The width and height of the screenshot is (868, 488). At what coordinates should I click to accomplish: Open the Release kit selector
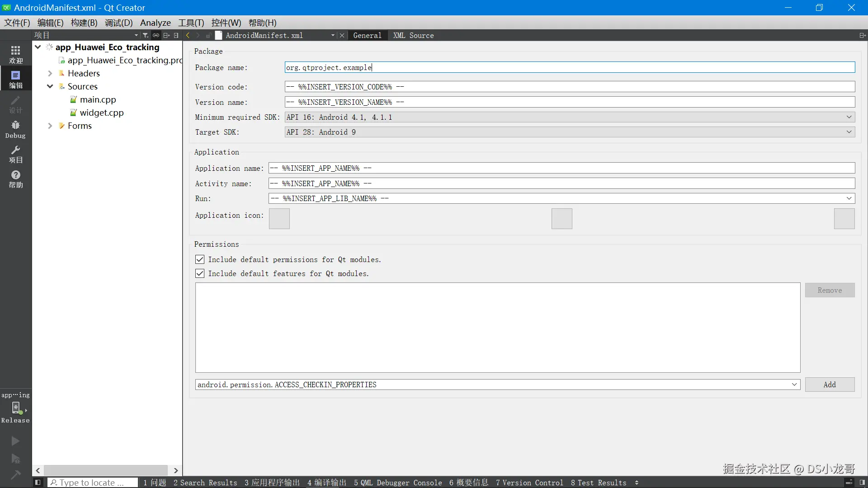pos(15,409)
